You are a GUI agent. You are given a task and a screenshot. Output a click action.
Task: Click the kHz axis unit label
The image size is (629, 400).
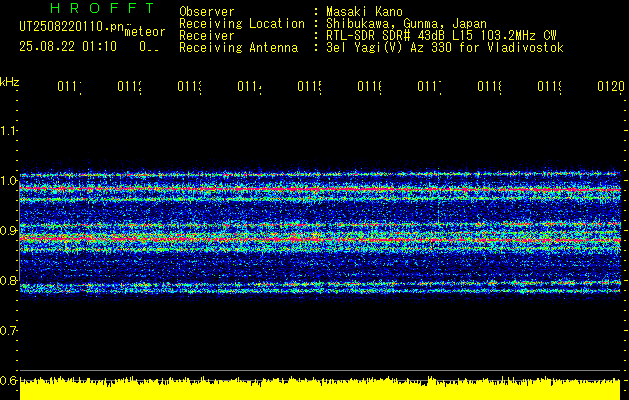(x=9, y=82)
